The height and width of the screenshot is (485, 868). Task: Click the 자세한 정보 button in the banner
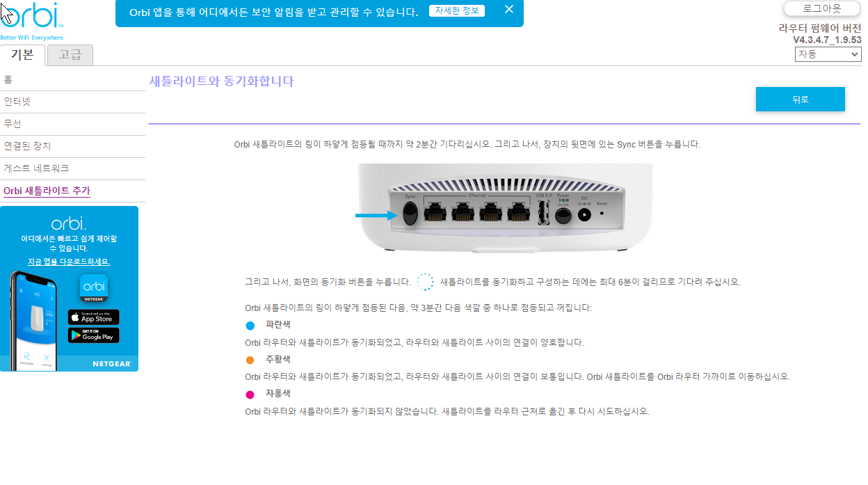[x=457, y=10]
